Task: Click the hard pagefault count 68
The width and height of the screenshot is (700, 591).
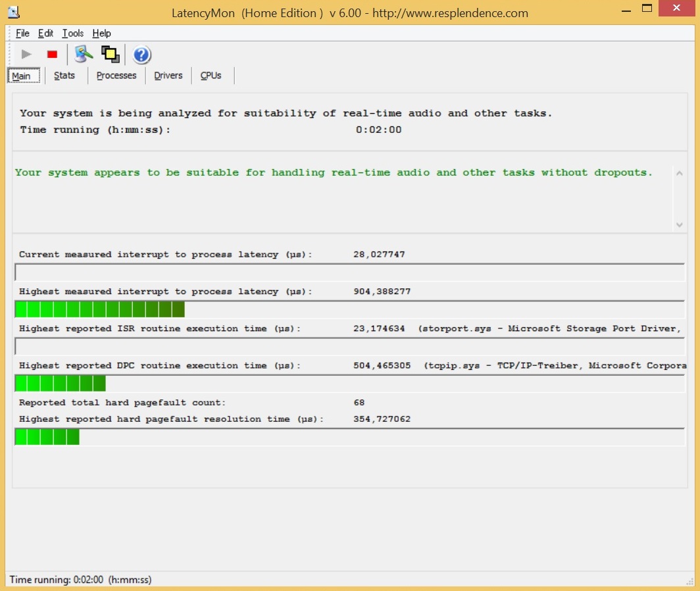Action: pos(359,403)
